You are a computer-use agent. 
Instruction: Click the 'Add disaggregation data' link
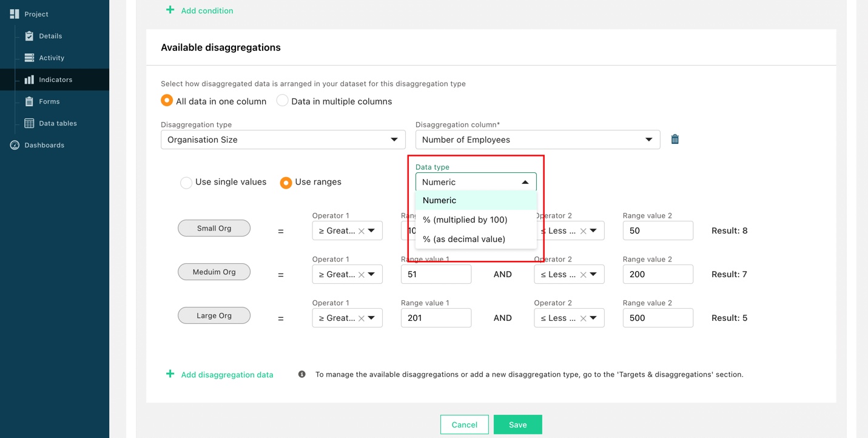pyautogui.click(x=227, y=374)
